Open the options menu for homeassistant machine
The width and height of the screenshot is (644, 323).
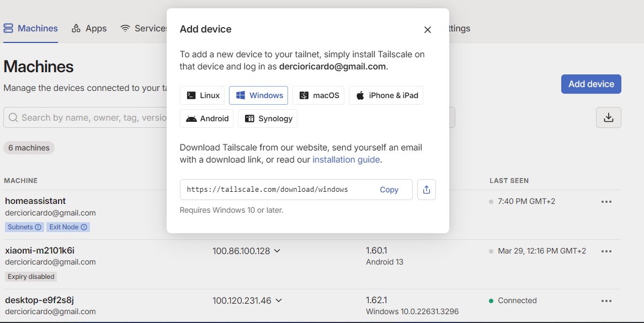click(606, 201)
